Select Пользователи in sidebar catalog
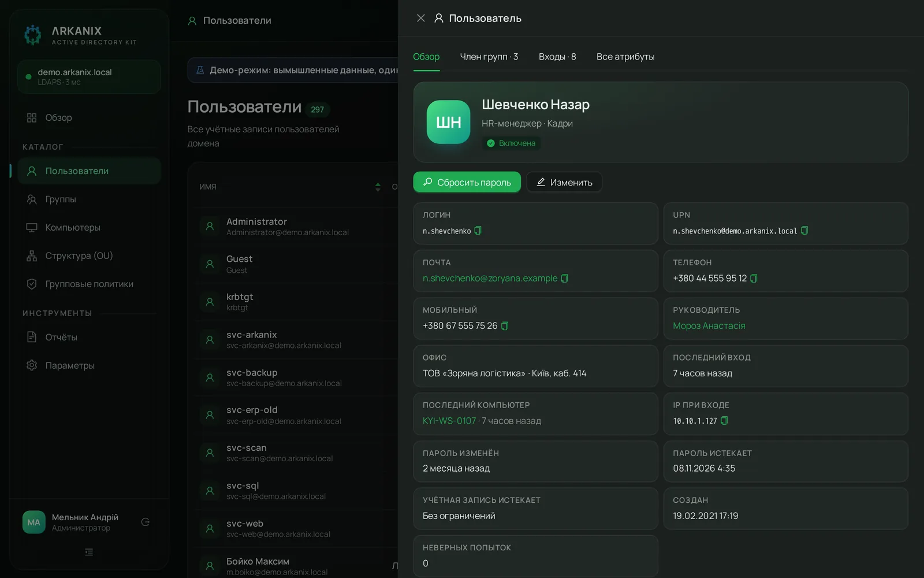Screen dimensions: 924x578 tap(89, 171)
